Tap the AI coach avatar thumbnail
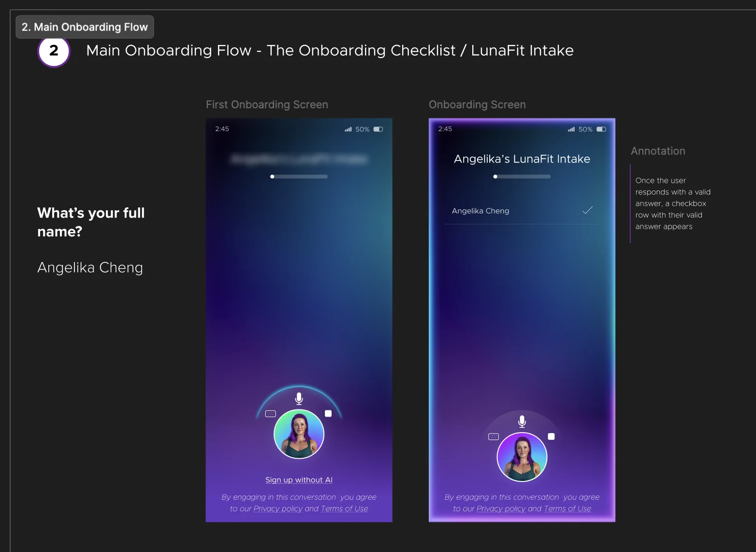The width and height of the screenshot is (756, 552). pos(299,434)
